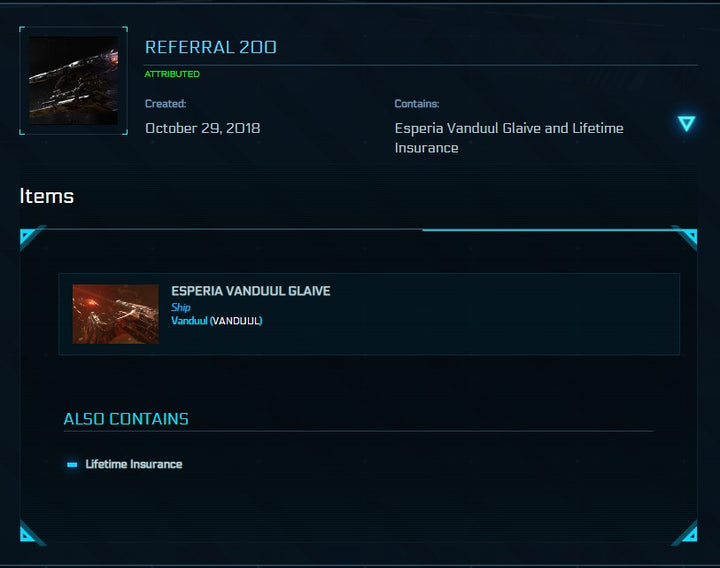Open the Referral 200 pledge thumbnail

tap(73, 81)
